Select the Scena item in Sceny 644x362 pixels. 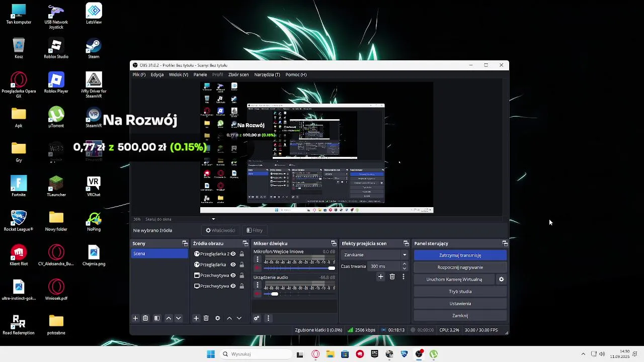pos(159,254)
